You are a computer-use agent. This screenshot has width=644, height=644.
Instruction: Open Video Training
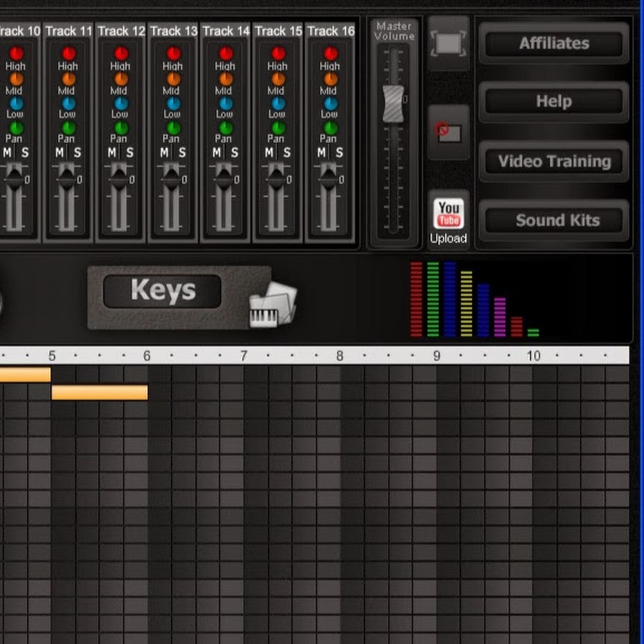click(x=554, y=161)
